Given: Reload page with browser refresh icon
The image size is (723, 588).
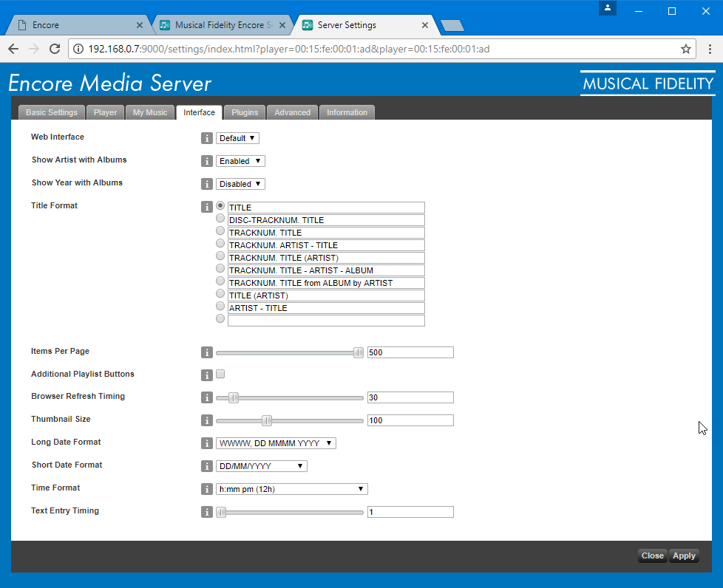Looking at the screenshot, I should point(54,49).
